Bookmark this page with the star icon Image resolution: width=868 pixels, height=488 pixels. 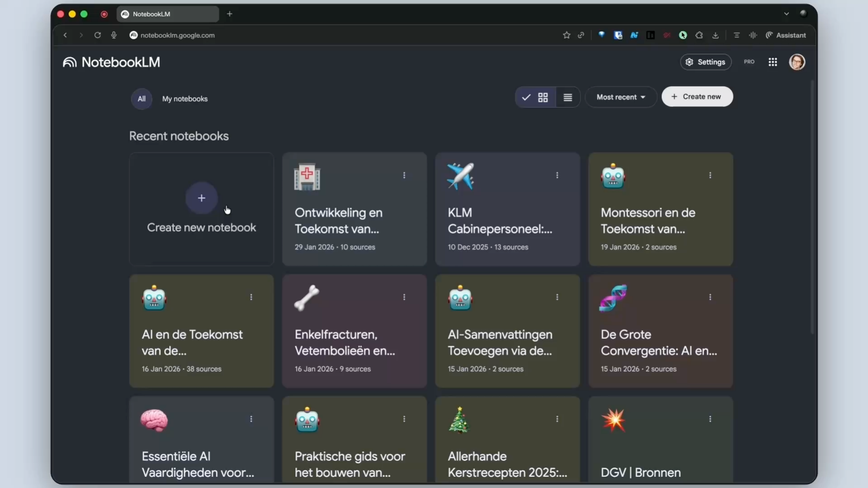click(566, 35)
